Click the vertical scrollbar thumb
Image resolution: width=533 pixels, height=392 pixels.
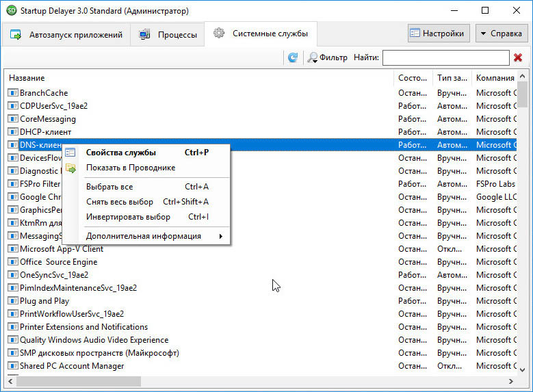(x=523, y=94)
